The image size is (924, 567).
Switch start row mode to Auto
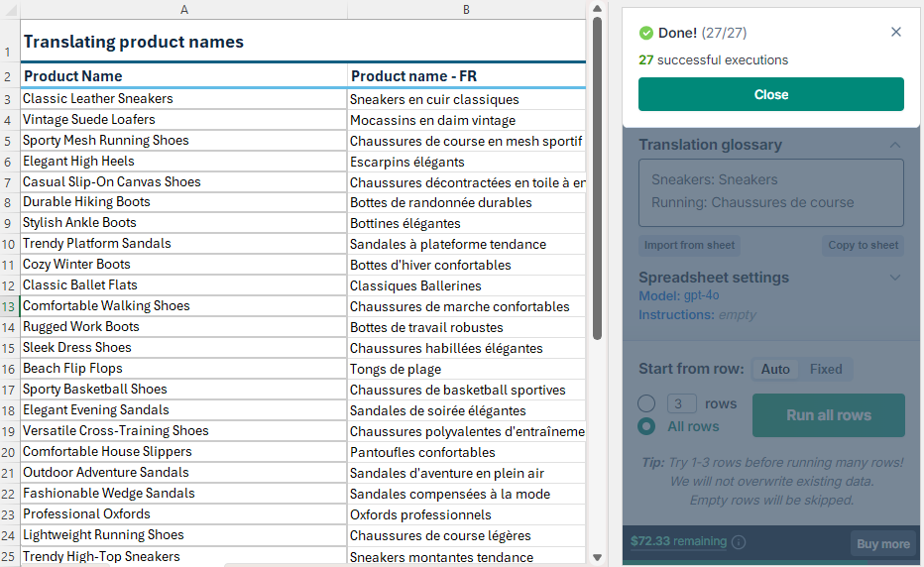click(775, 370)
